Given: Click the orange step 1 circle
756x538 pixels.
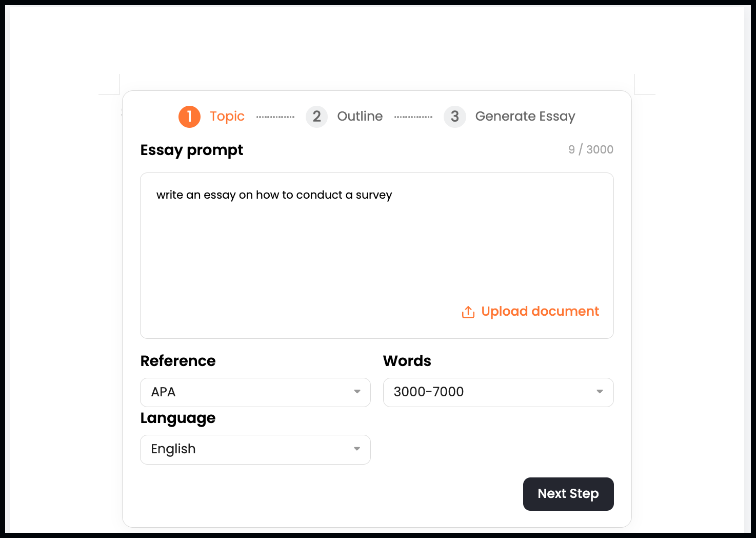Looking at the screenshot, I should click(189, 117).
